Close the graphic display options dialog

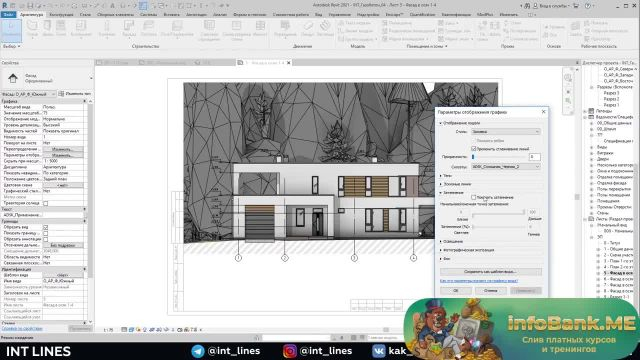[543, 111]
